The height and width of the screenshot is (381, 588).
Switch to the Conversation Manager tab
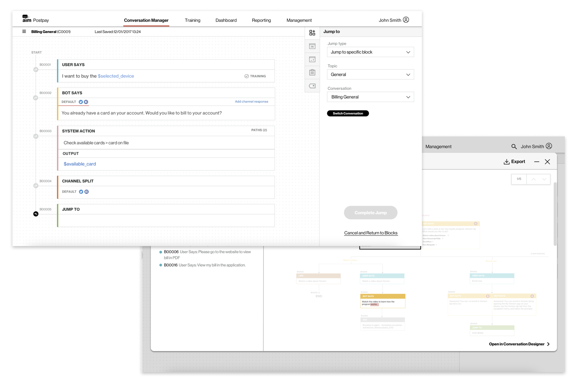(146, 20)
